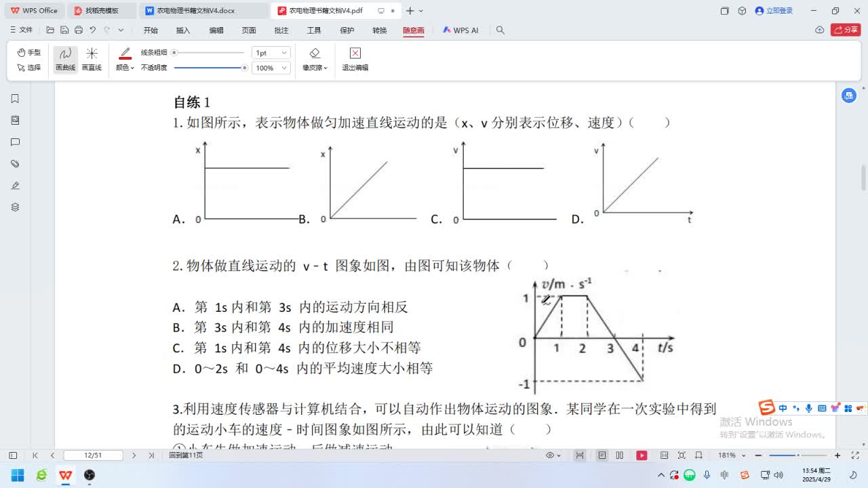The width and height of the screenshot is (868, 488).
Task: Activate the 画直线 draw straight line tool
Action: (92, 59)
